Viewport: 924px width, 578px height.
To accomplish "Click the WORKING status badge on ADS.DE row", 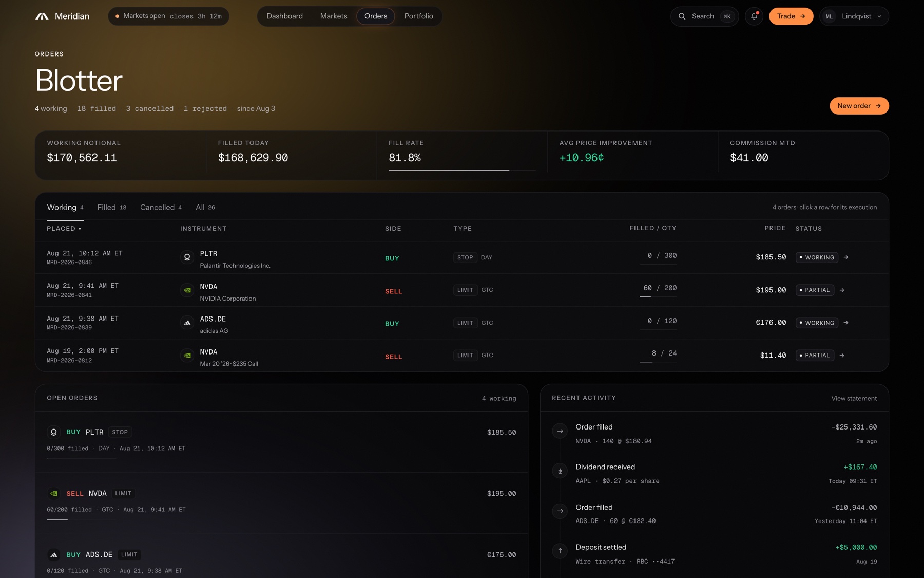I will [817, 323].
